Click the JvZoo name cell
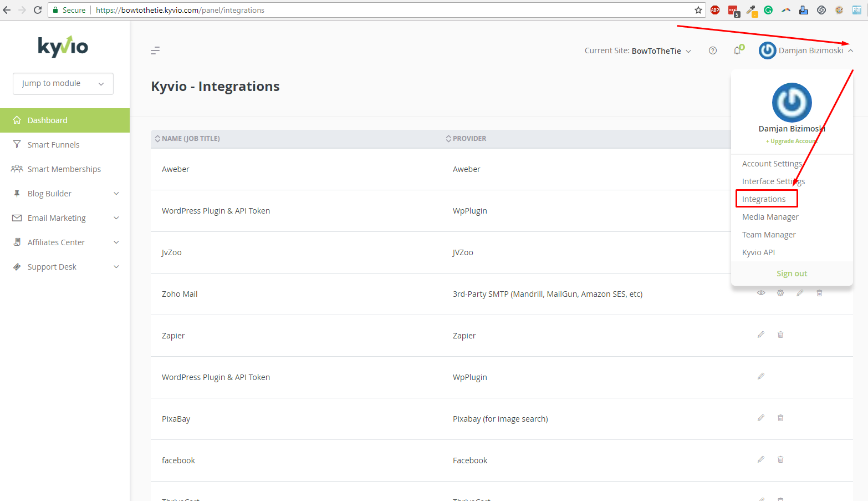The width and height of the screenshot is (868, 501). coord(172,252)
